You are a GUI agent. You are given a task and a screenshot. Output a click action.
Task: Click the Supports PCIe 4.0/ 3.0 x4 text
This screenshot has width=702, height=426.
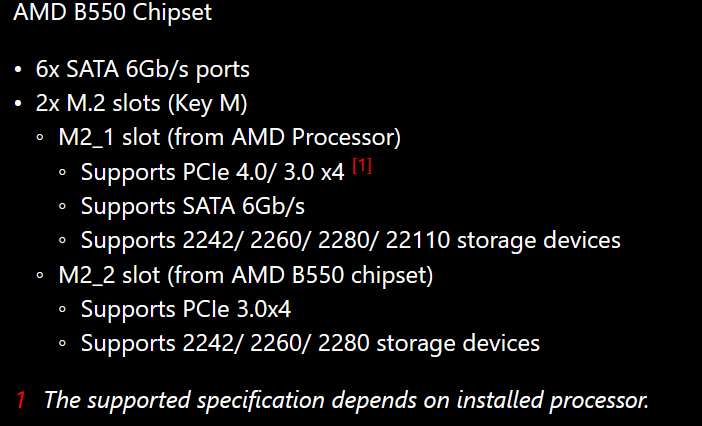tap(213, 172)
